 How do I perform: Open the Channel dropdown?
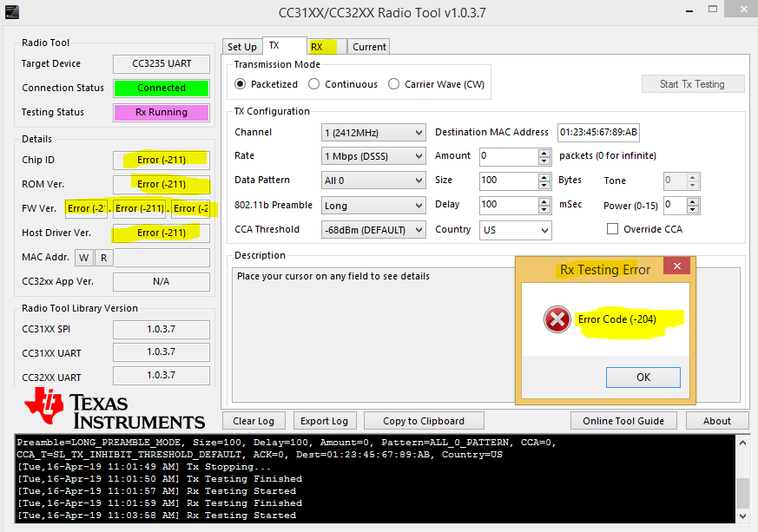[x=373, y=133]
